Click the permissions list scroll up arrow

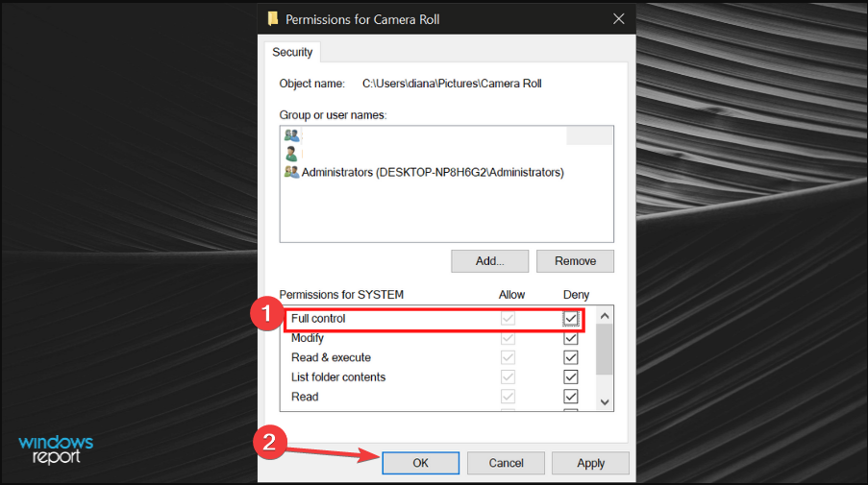pyautogui.click(x=605, y=316)
